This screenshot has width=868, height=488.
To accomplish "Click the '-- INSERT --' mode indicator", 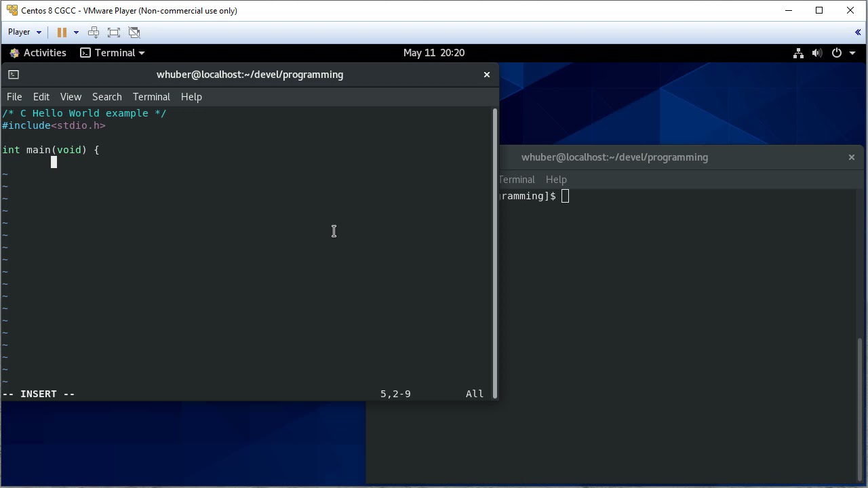I will coord(39,394).
